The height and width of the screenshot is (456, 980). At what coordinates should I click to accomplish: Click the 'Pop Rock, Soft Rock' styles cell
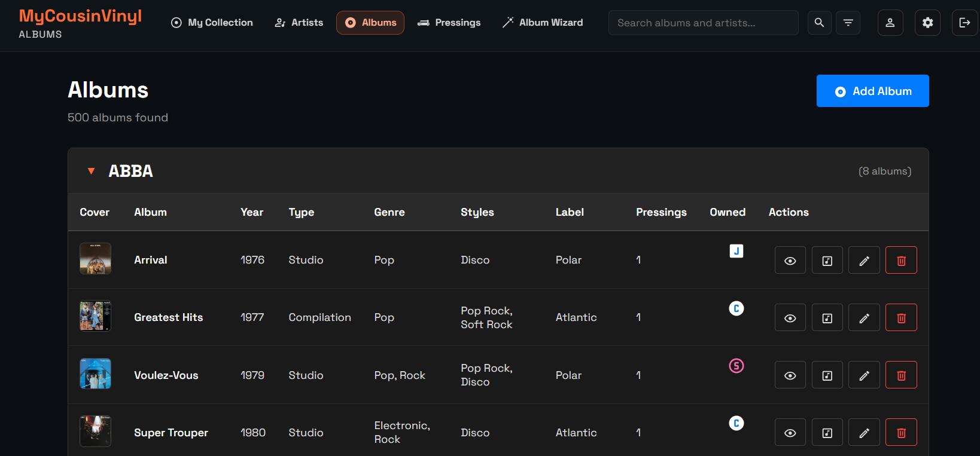point(487,317)
